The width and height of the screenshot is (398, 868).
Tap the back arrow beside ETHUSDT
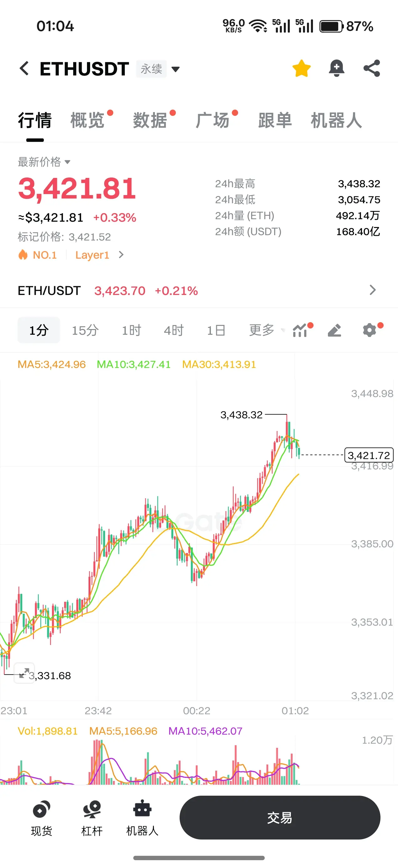(24, 68)
